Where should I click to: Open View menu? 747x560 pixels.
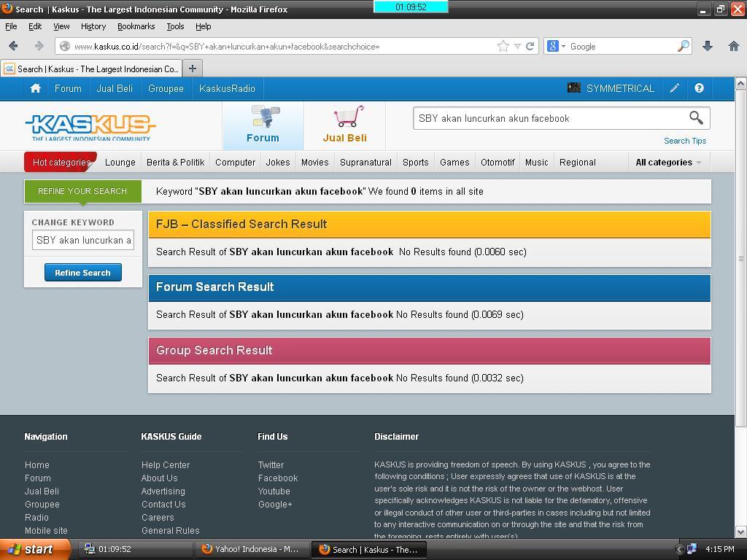61,26
